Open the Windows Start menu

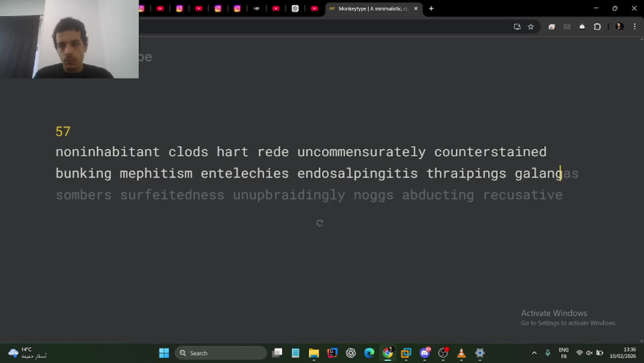coord(164,353)
